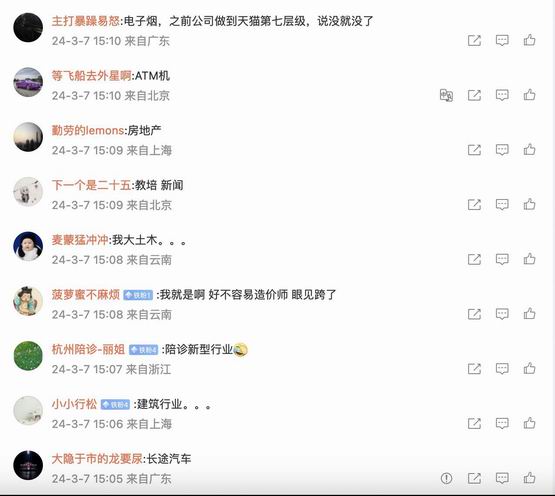The height and width of the screenshot is (496, 555).
Task: Share the 房地产 comment
Action: click(474, 150)
